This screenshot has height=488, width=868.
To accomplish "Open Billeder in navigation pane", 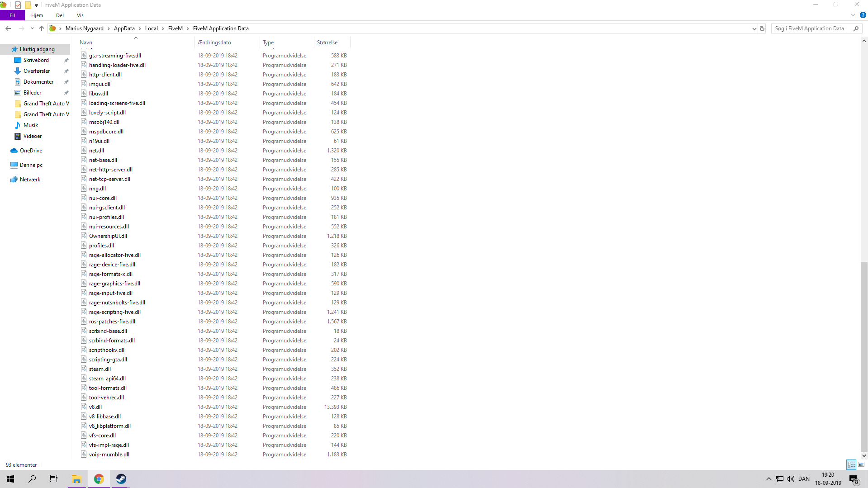I will tap(32, 93).
